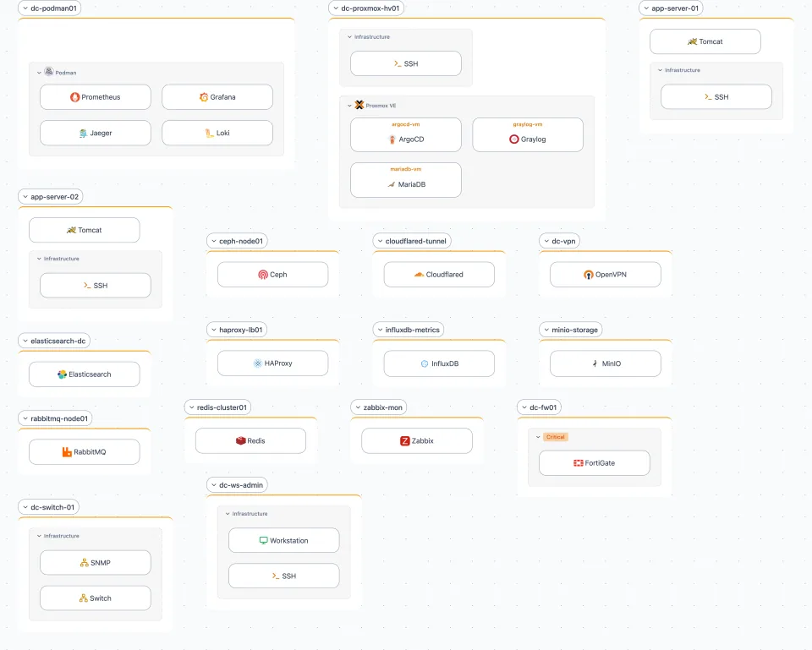Click the minio-storage host label

575,330
